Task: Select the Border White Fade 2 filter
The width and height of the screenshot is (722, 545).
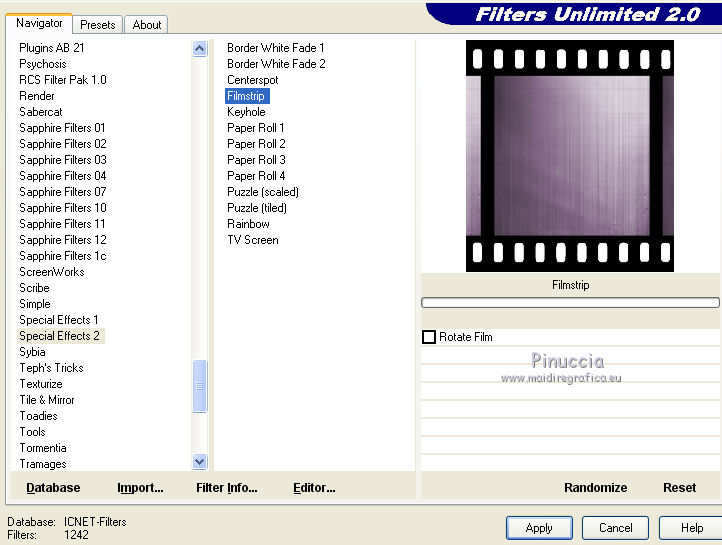Action: click(276, 64)
